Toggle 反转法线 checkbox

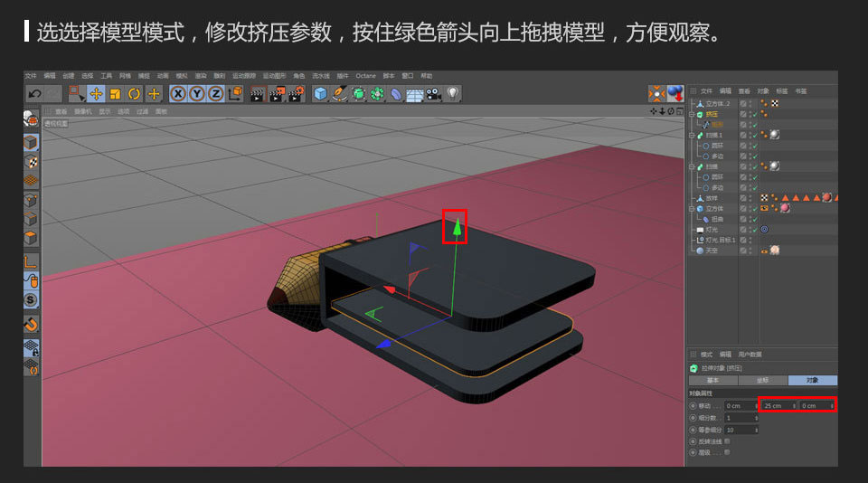727,441
